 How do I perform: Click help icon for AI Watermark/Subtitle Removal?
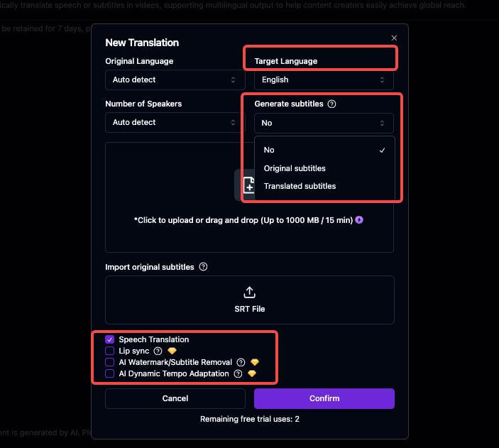click(241, 362)
